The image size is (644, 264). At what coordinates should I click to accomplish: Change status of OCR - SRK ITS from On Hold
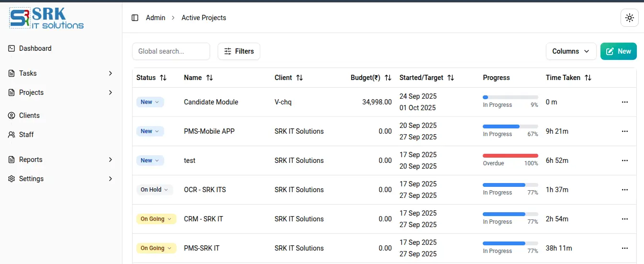coord(155,190)
